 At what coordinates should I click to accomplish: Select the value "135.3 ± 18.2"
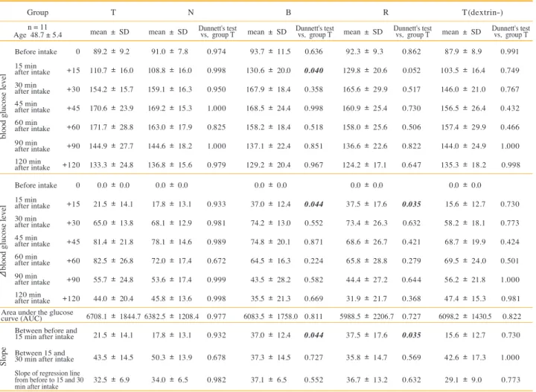[x=463, y=165]
